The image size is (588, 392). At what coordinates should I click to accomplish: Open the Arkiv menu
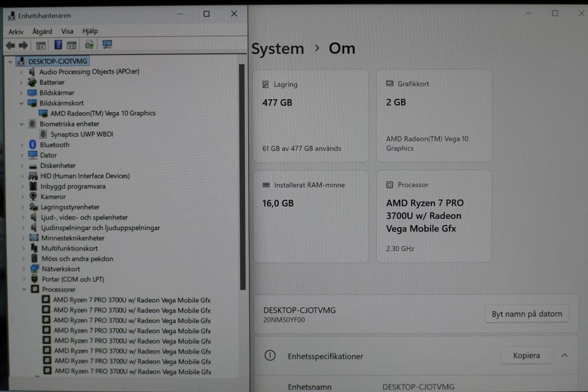coord(16,31)
